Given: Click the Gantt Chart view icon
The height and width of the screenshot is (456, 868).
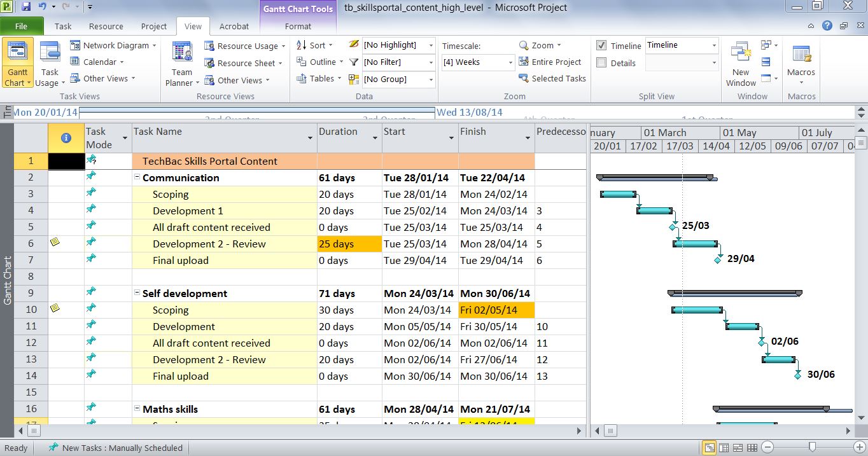Looking at the screenshot, I should pos(18,64).
